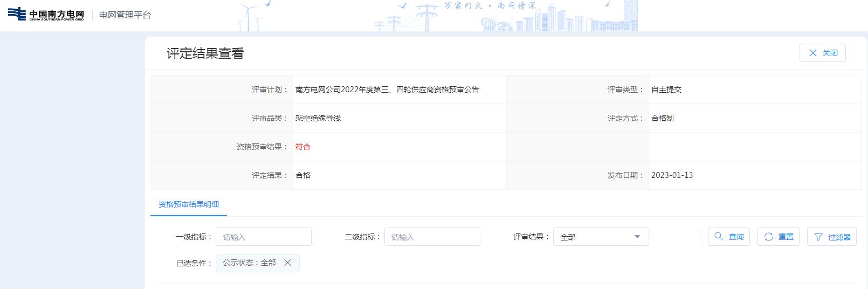Image resolution: width=868 pixels, height=289 pixels.
Task: Expand the 评审结果 dropdown arrow
Action: (x=637, y=237)
